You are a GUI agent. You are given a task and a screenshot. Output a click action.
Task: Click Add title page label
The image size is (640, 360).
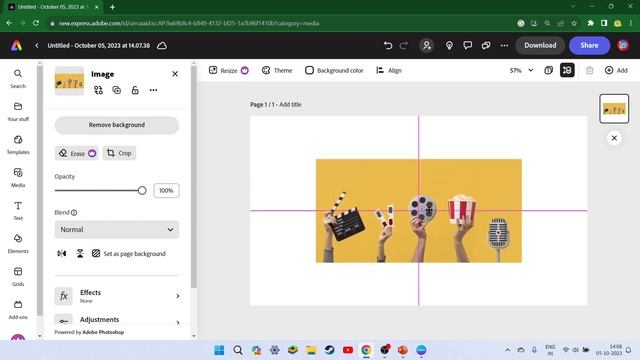pos(290,104)
